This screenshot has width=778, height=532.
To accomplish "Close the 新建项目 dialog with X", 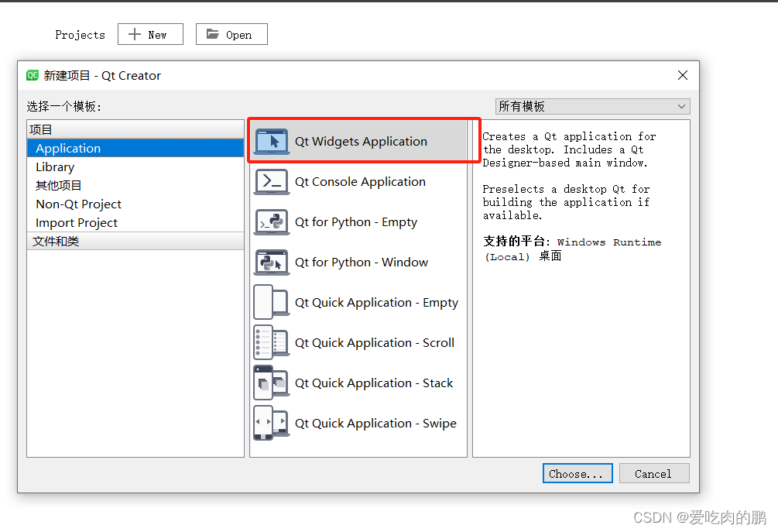I will [x=683, y=75].
